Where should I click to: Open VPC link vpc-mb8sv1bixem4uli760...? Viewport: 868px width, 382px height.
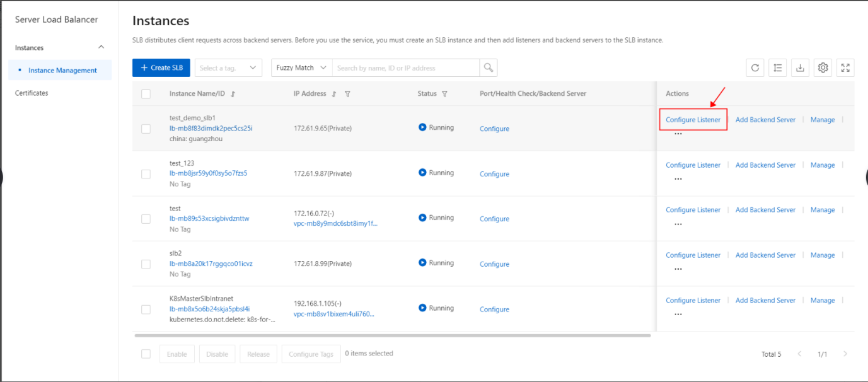tap(334, 313)
